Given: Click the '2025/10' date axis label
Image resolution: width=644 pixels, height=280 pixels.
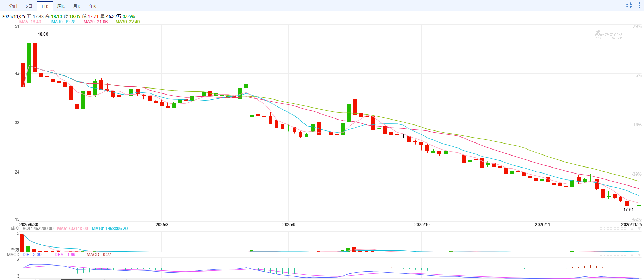Looking at the screenshot, I should 422,225.
